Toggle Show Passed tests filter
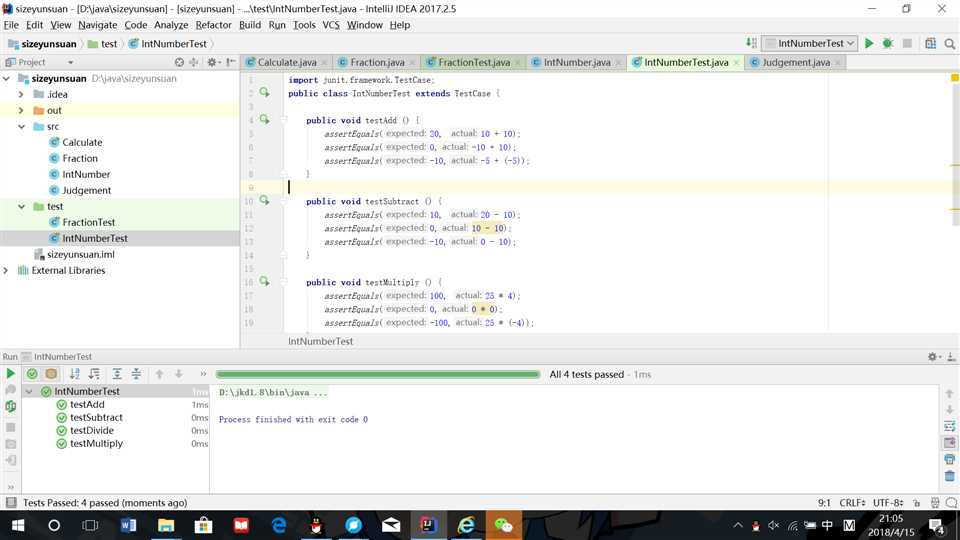960x540 pixels. (x=32, y=373)
